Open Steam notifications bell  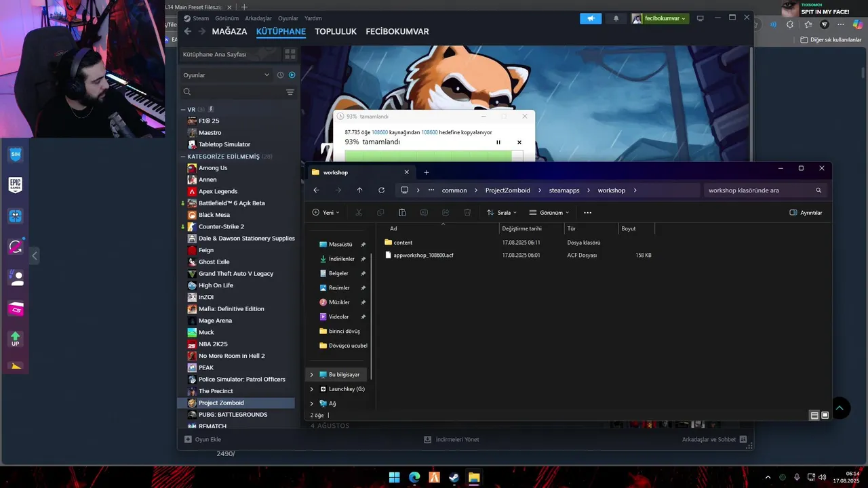(x=616, y=18)
